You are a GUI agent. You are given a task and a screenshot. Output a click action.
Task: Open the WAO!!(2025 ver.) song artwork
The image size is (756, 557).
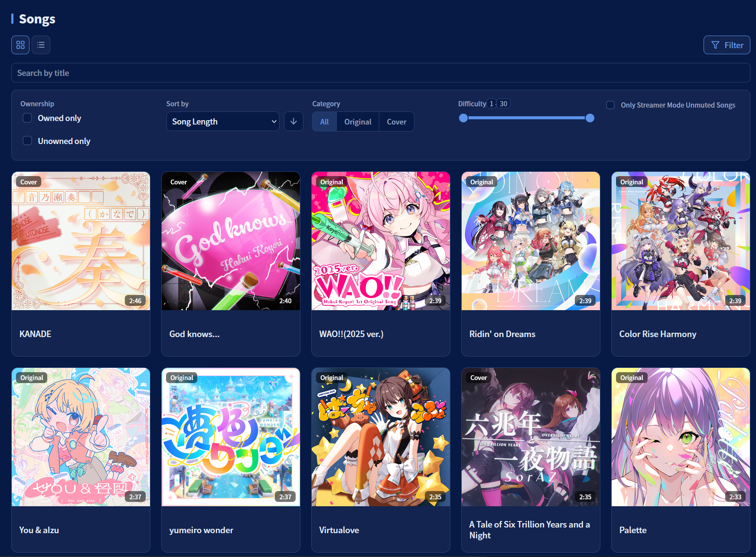(x=381, y=241)
